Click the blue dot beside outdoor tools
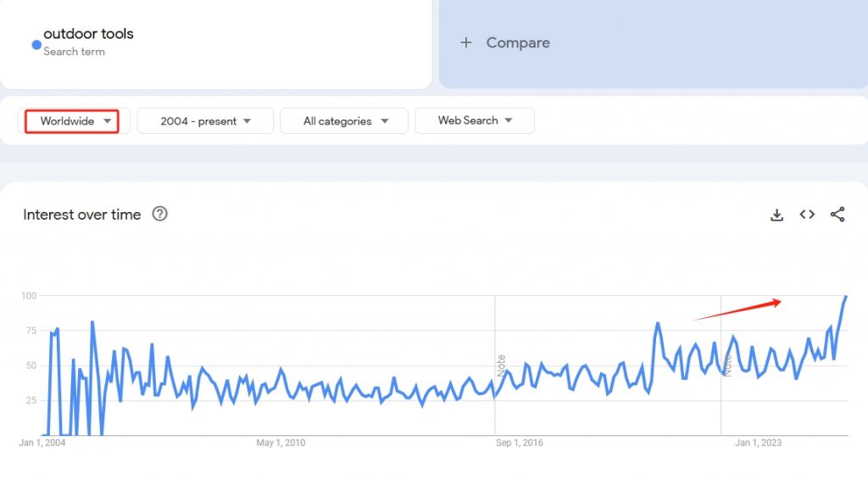Viewport: 868px width, 480px height. coord(36,45)
